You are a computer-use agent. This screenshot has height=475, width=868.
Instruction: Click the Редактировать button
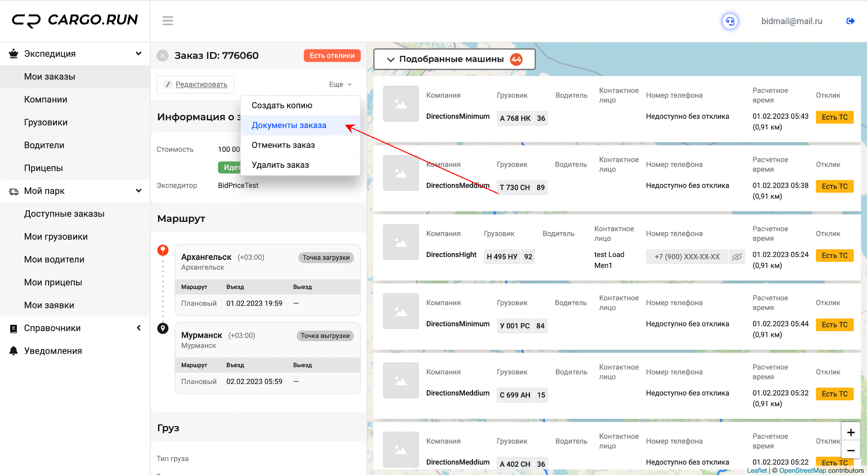tap(196, 84)
